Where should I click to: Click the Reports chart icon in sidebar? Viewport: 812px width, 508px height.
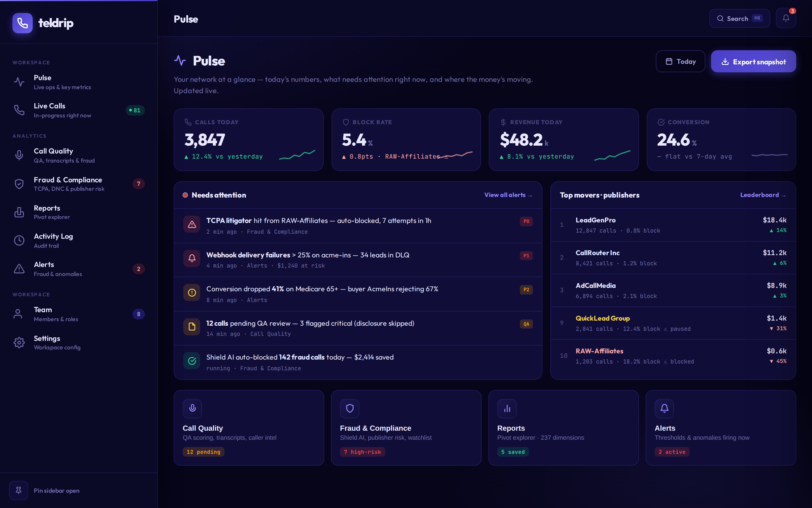19,212
